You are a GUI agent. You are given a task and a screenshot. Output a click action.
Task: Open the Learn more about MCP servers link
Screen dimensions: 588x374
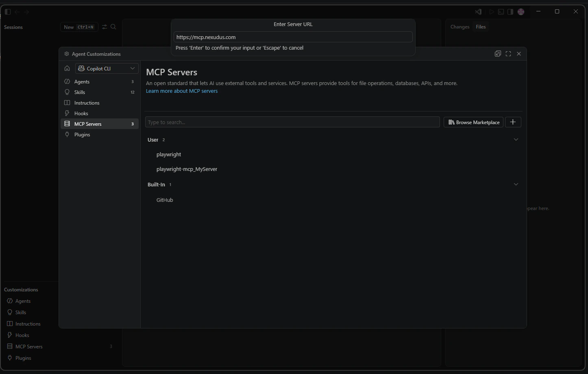click(182, 91)
